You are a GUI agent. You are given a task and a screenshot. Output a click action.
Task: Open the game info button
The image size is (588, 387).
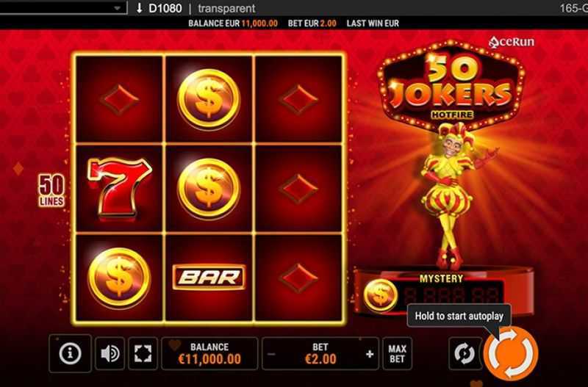(x=70, y=353)
